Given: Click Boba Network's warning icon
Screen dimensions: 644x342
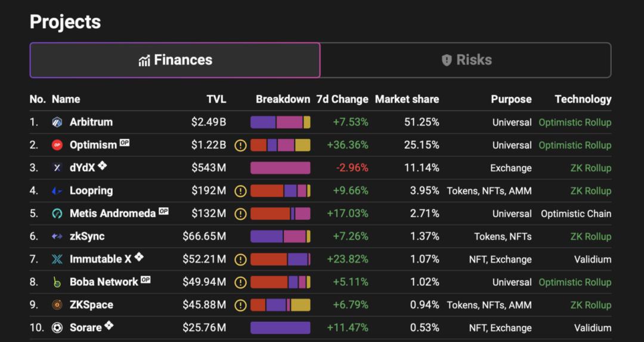Looking at the screenshot, I should click(240, 282).
